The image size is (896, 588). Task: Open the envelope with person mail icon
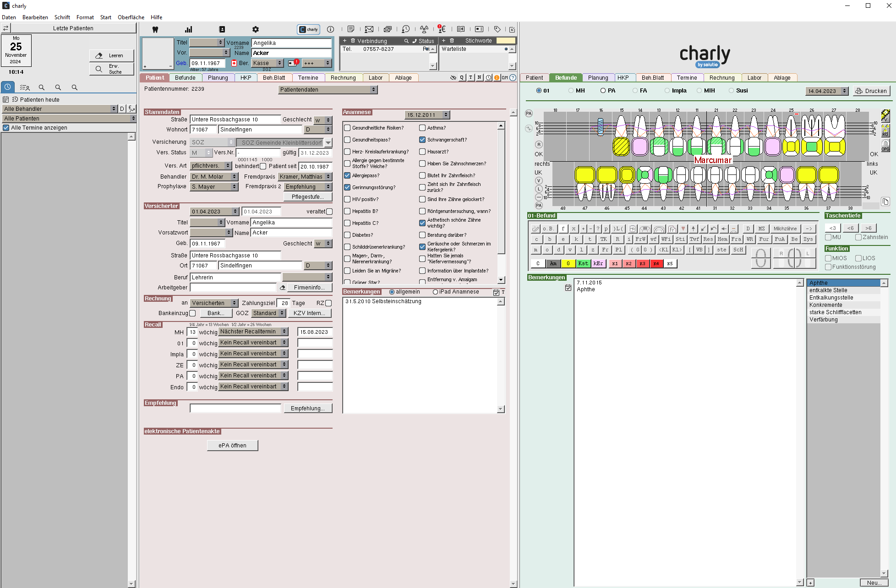click(x=369, y=29)
